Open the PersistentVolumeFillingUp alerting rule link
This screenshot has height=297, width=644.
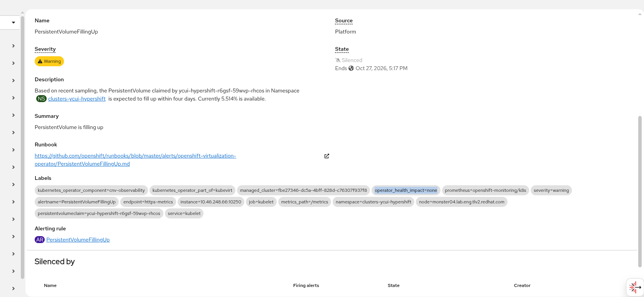click(x=78, y=240)
